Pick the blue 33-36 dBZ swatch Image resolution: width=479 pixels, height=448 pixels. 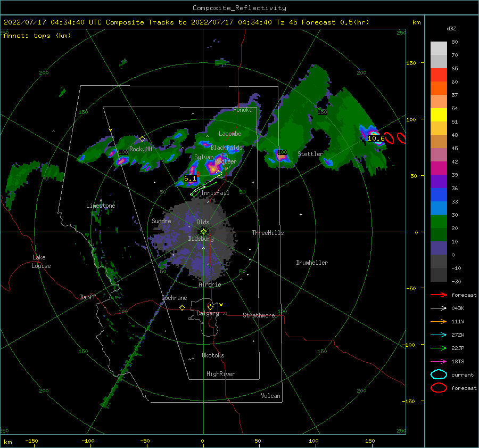tap(439, 195)
